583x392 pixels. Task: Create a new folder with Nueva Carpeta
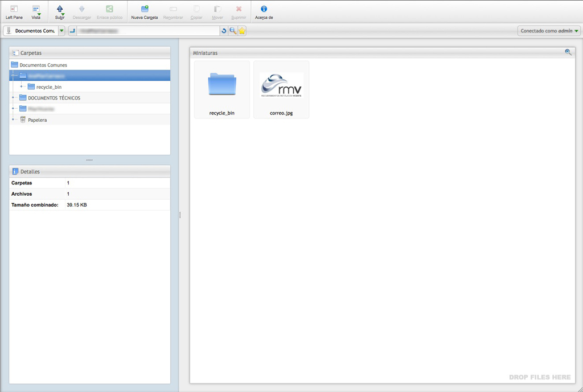click(145, 11)
